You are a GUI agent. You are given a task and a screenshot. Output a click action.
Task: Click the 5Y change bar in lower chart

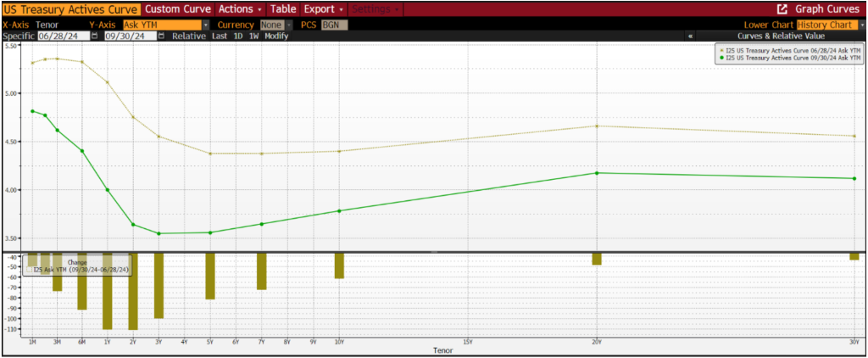tap(210, 277)
